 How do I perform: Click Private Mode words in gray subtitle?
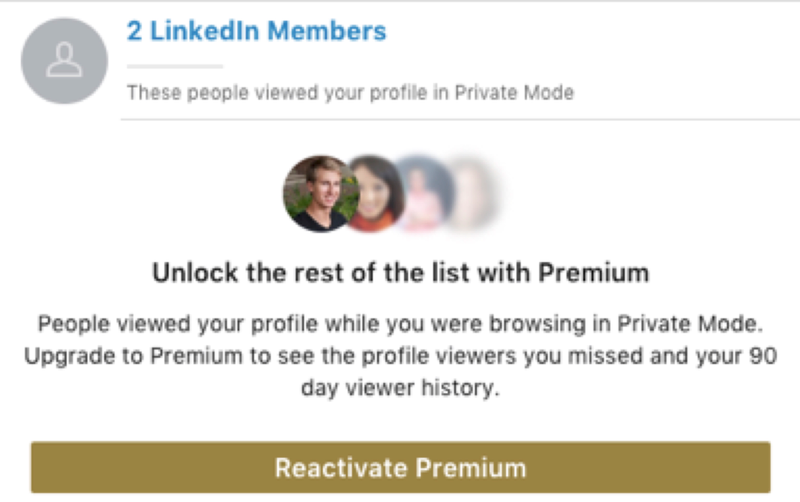pos(514,93)
